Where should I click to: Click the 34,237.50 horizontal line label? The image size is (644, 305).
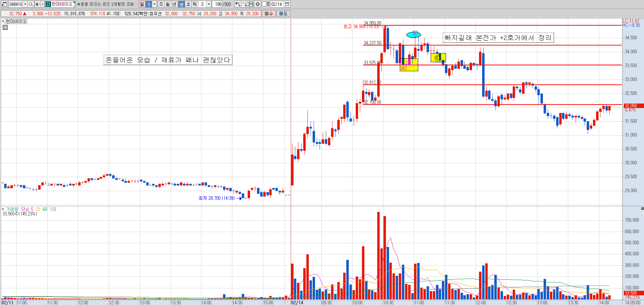[x=372, y=43]
